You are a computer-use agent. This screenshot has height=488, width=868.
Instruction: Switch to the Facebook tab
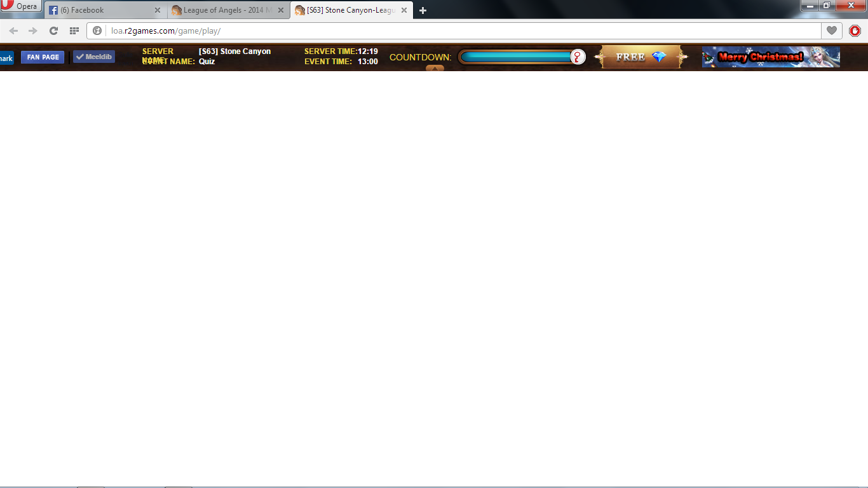click(x=102, y=10)
